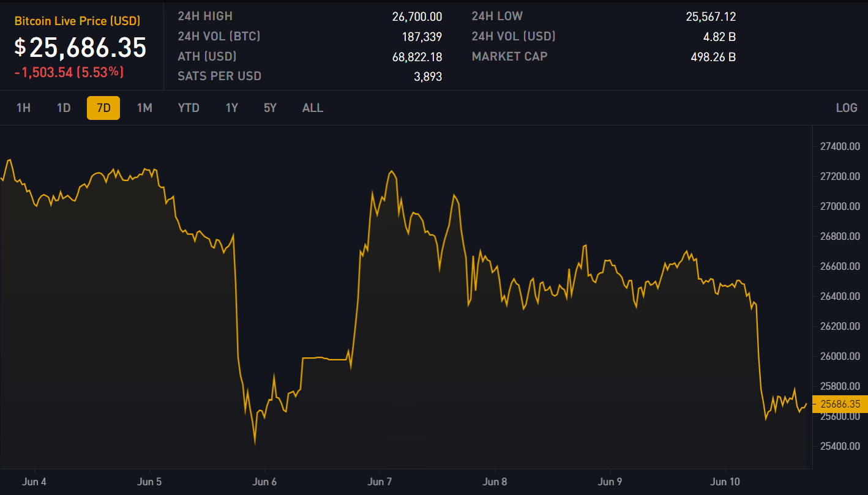Click the 27400.00 label on price axis

[840, 146]
